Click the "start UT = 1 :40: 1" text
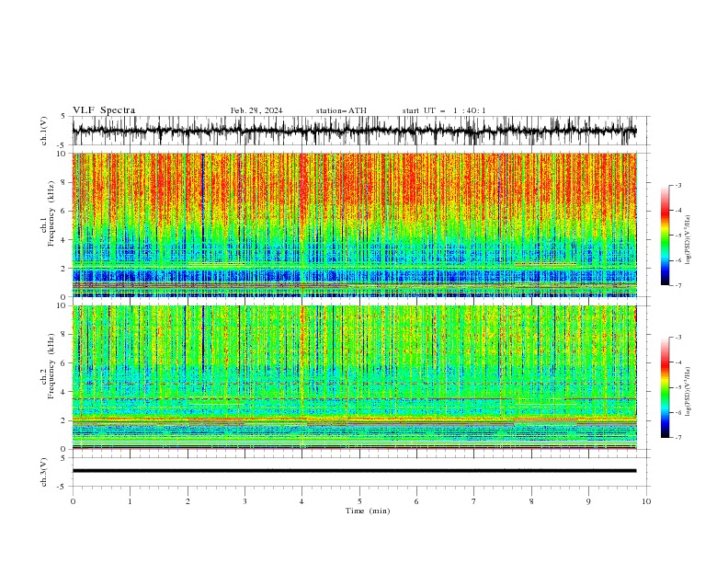Screen dimensions: 728x563 pyautogui.click(x=444, y=110)
